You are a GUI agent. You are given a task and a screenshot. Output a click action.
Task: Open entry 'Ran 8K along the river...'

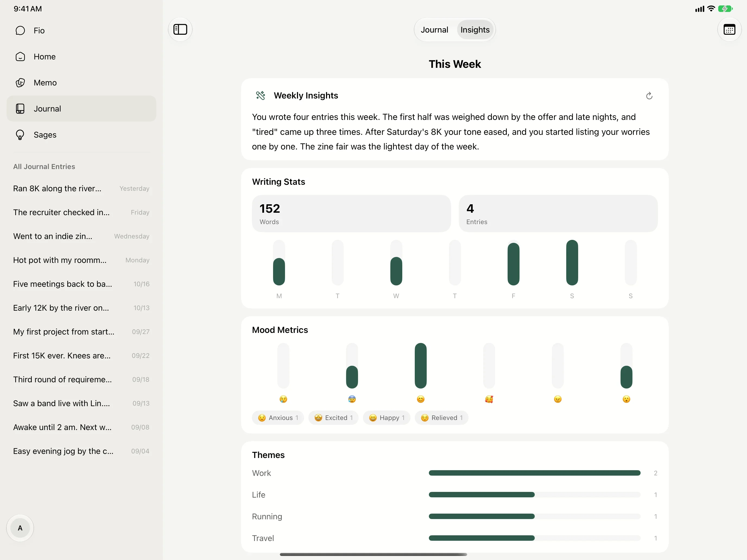81,188
